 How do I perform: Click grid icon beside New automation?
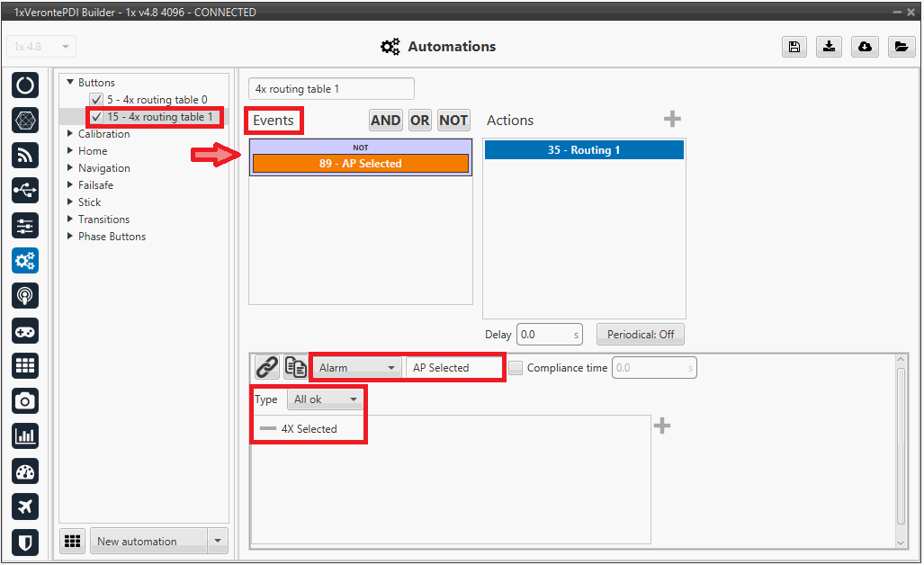pyautogui.click(x=73, y=541)
